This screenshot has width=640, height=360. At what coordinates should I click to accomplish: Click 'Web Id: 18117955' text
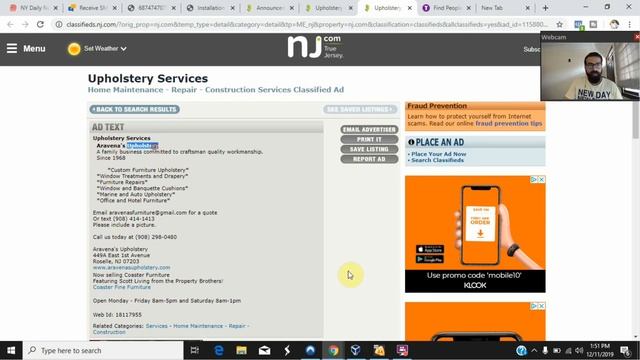(117, 315)
